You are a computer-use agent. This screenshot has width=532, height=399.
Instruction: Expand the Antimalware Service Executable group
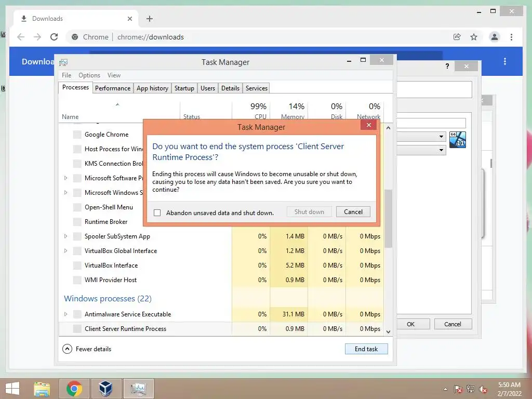[x=66, y=314]
